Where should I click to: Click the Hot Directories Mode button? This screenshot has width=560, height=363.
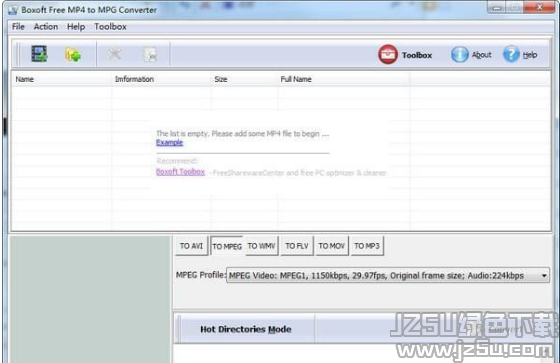[246, 329]
